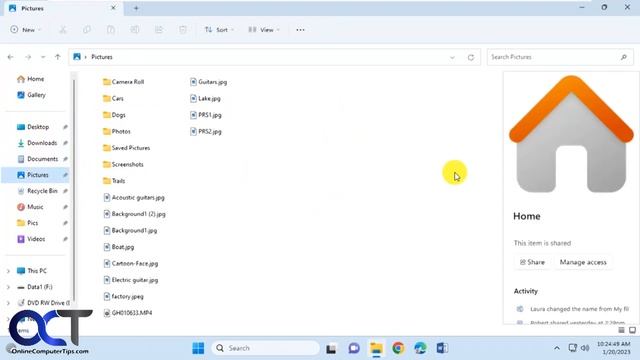Select factory.jpeg file
The height and width of the screenshot is (360, 640).
(124, 296)
